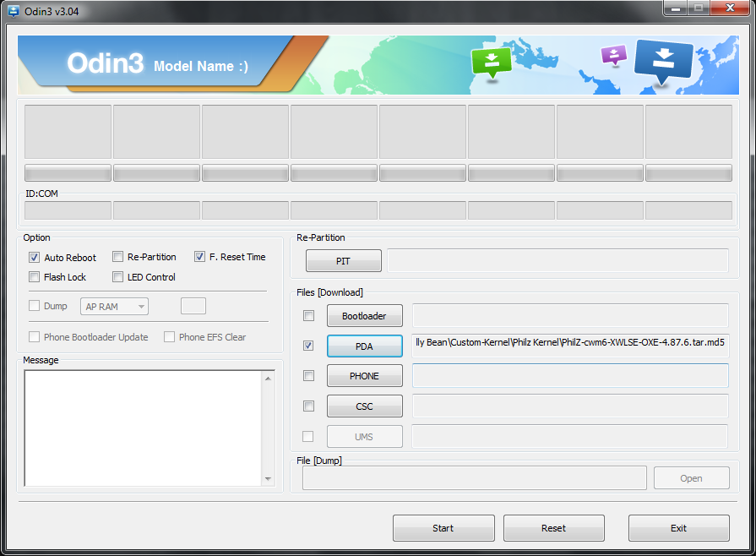Click the PDA file path field

point(570,346)
